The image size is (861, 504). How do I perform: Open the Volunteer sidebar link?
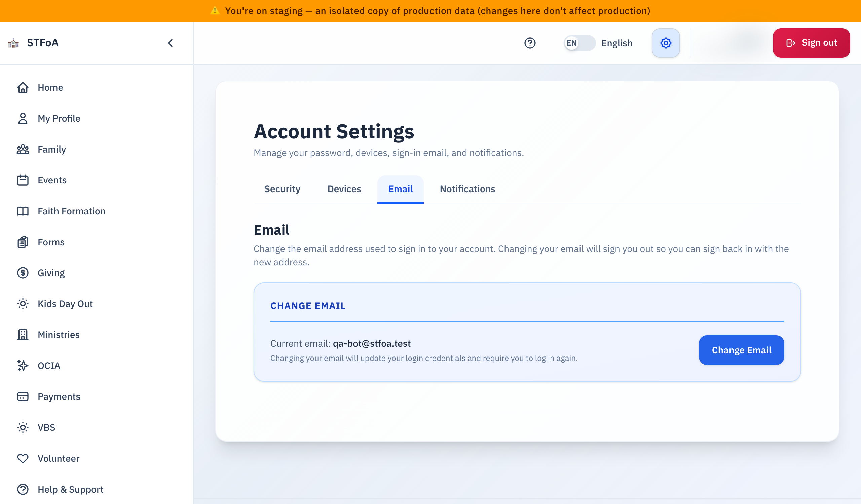click(x=59, y=458)
